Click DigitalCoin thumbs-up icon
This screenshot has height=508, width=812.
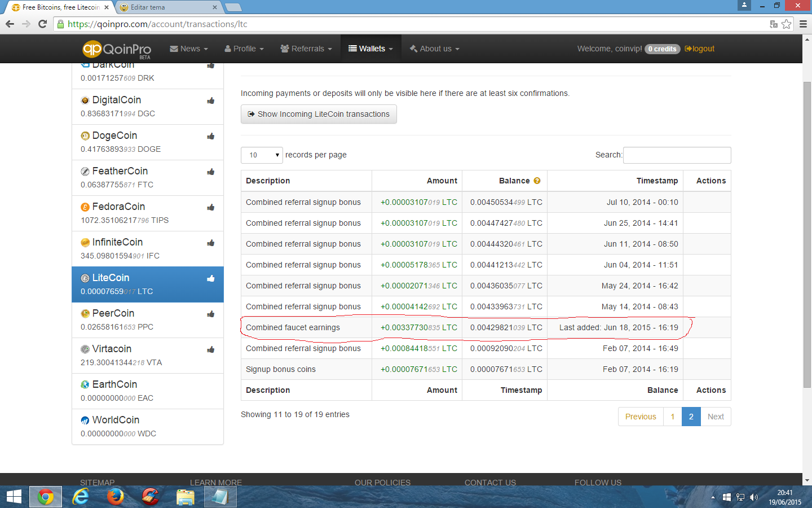211,100
